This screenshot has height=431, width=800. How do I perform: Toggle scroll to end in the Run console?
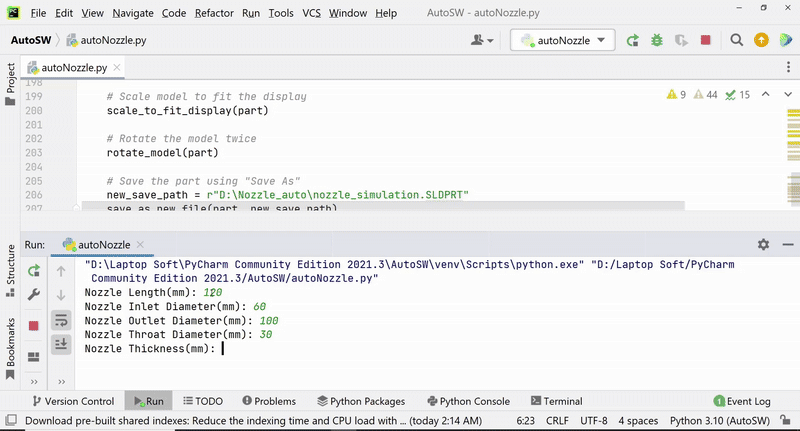61,344
